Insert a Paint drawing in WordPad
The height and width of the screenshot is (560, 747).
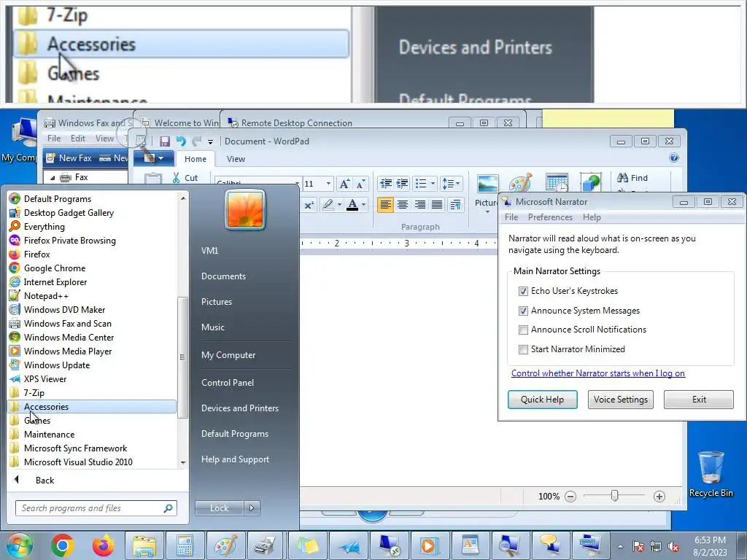[x=520, y=184]
